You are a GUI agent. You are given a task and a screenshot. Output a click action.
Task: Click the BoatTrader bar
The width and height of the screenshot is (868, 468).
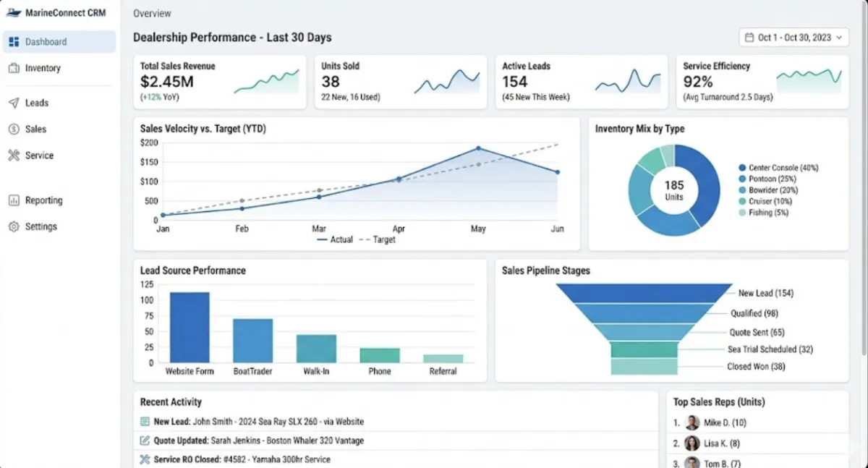253,341
